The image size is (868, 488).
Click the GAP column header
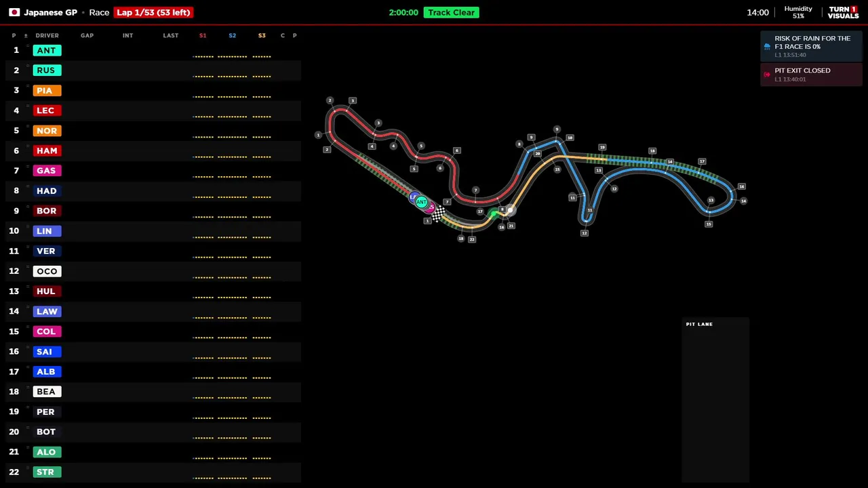click(x=87, y=35)
